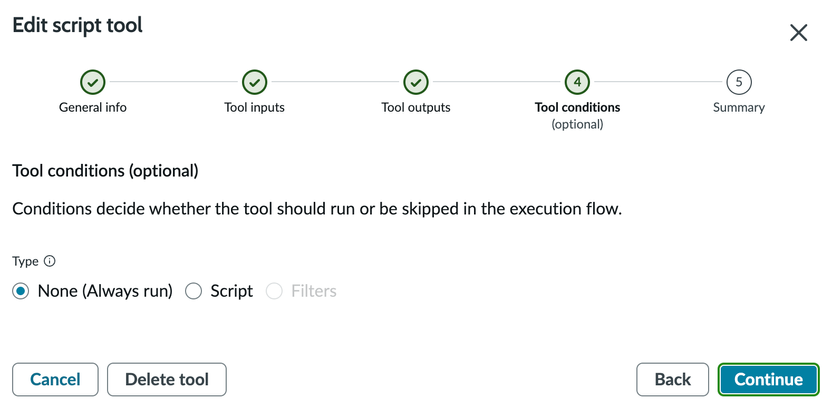Go to the General info step label
The height and width of the screenshot is (410, 832).
[x=93, y=107]
